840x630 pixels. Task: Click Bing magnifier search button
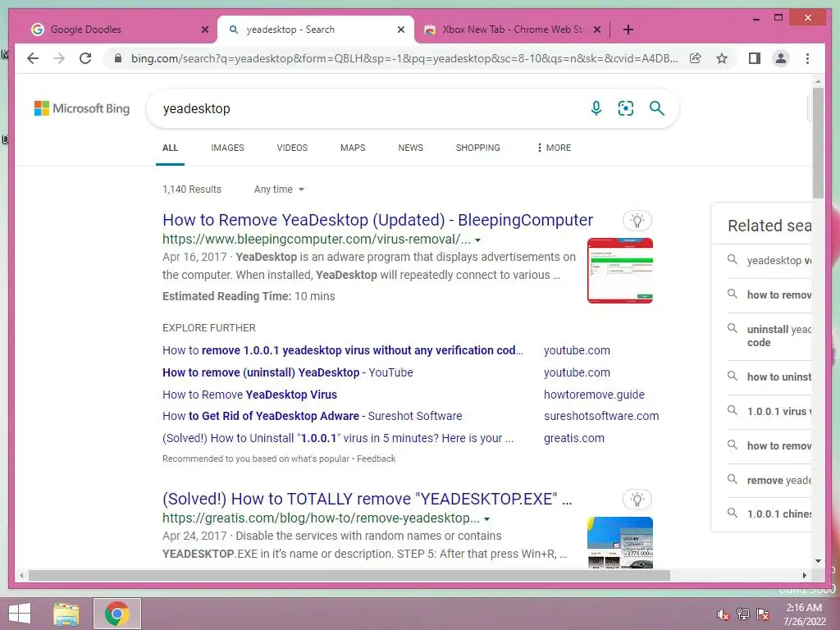click(x=657, y=108)
